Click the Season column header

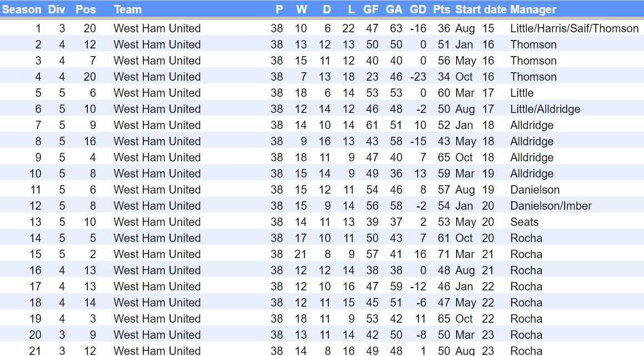point(22,9)
